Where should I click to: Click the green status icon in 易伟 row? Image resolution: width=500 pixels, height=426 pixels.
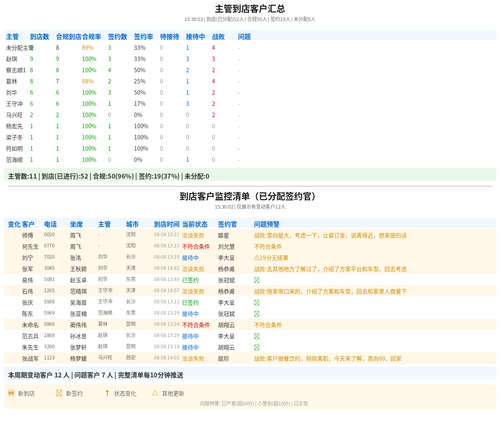(x=257, y=280)
